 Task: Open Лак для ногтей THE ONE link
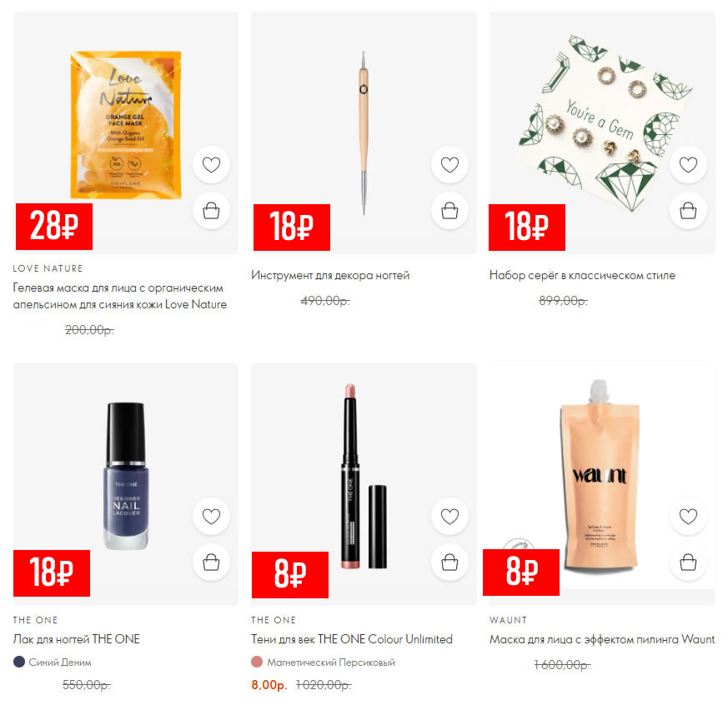tap(77, 639)
